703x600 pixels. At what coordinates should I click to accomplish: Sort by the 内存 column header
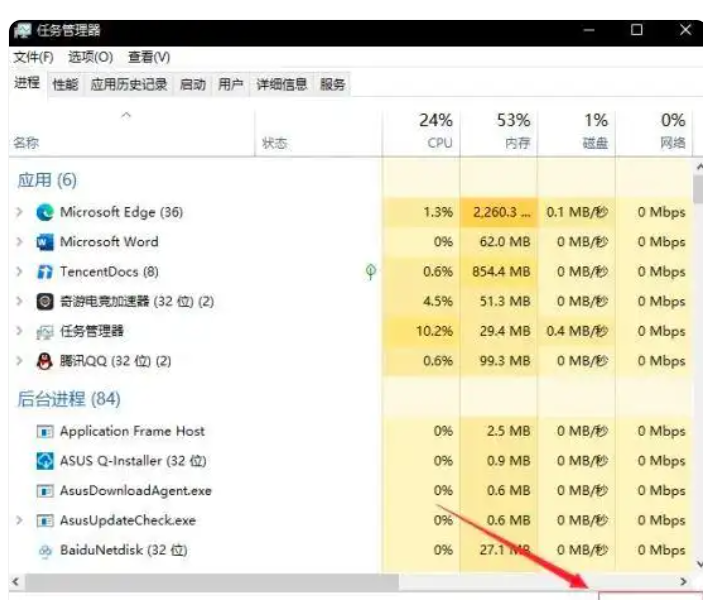499,132
